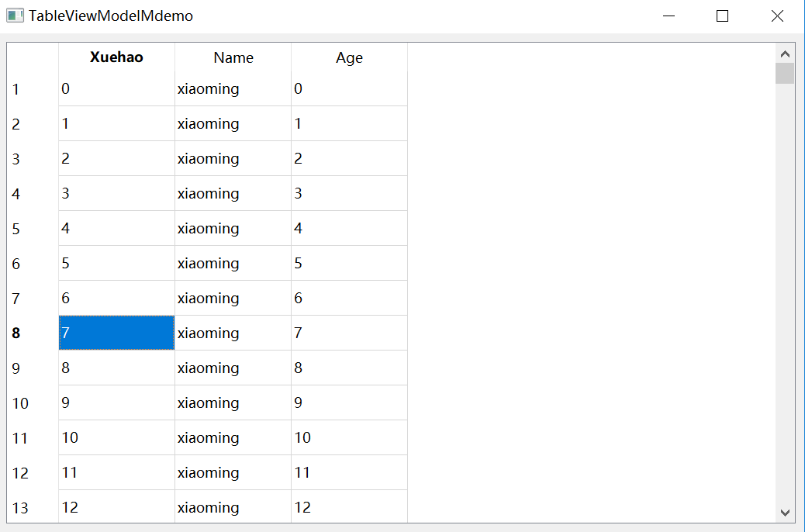Click Age cell with value 3

[349, 194]
